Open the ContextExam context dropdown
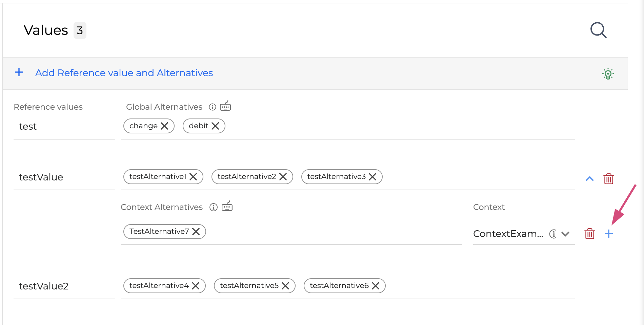 point(565,234)
